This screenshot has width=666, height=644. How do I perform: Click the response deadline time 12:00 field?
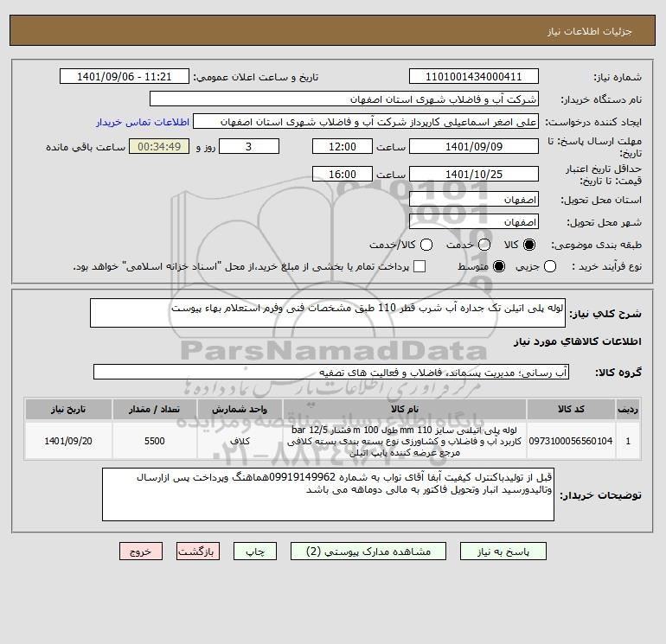343,146
